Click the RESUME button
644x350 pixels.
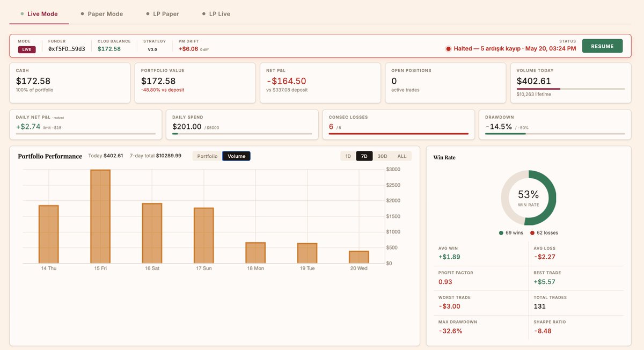click(x=602, y=46)
